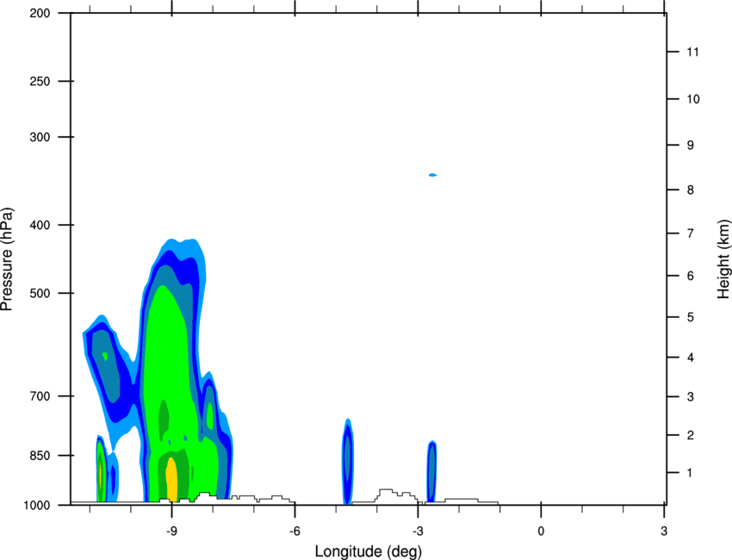Image resolution: width=732 pixels, height=560 pixels.
Task: Click the 850 pressure tick label
Action: [x=40, y=456]
